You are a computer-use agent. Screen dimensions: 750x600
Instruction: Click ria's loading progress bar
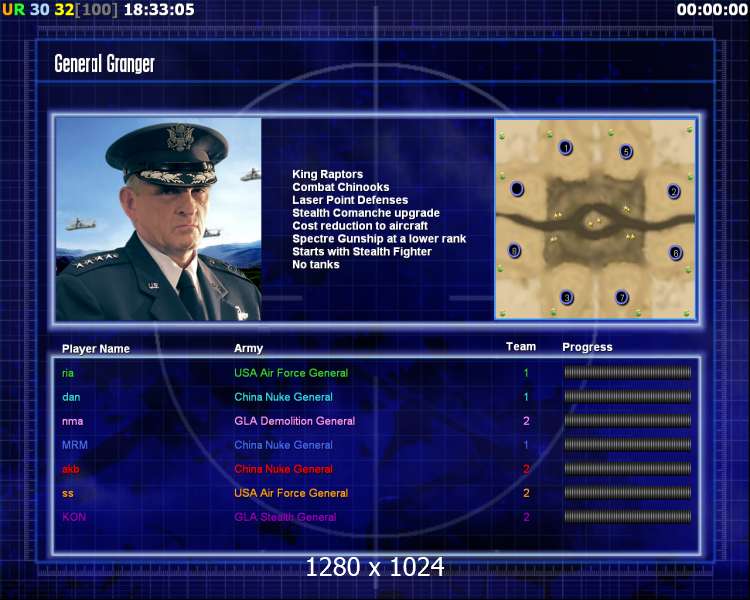click(628, 373)
